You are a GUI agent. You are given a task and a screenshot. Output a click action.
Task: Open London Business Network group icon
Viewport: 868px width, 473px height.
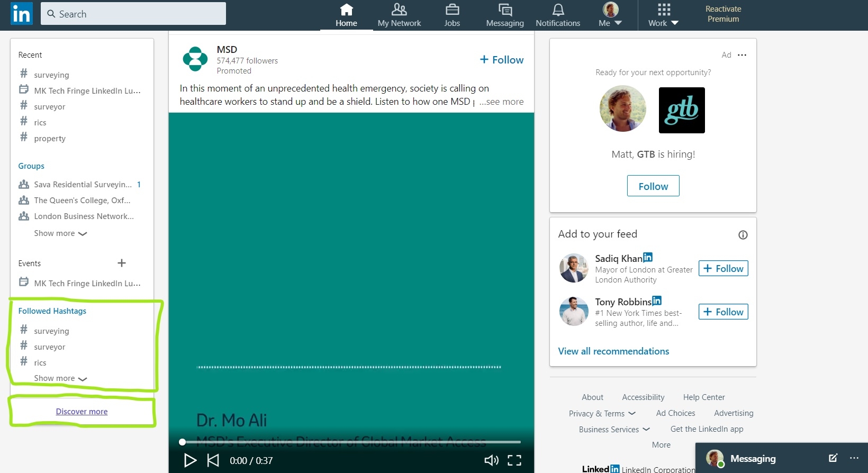24,216
